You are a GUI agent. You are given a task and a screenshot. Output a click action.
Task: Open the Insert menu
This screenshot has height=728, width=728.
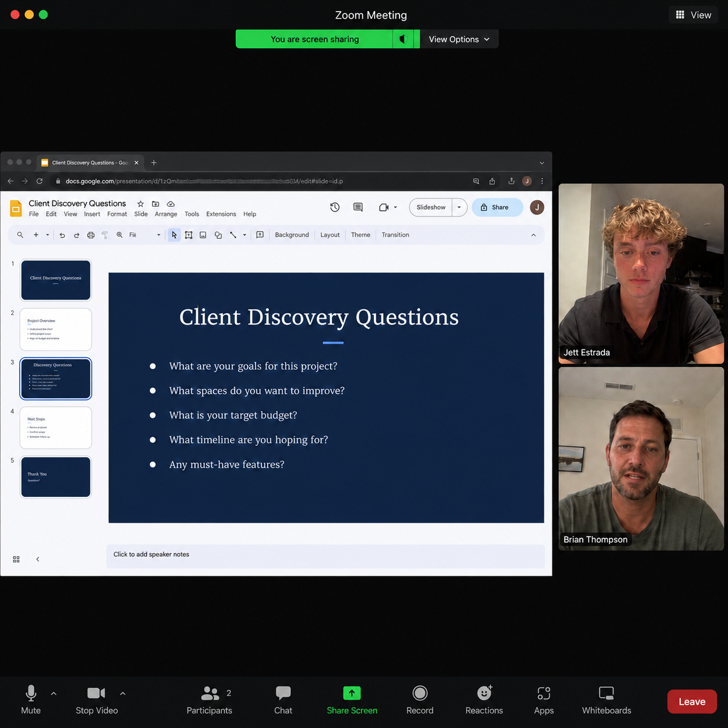[92, 214]
